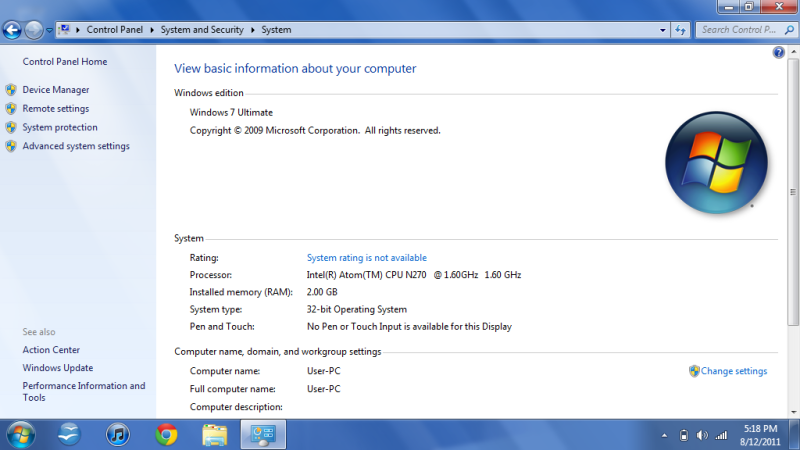This screenshot has height=450, width=800.
Task: Open recent pages dropdown beside Forward button
Action: pyautogui.click(x=49, y=30)
